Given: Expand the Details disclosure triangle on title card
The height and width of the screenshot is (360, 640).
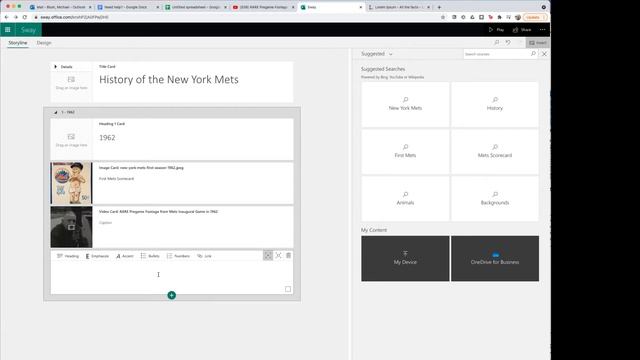Looking at the screenshot, I should tap(56, 67).
